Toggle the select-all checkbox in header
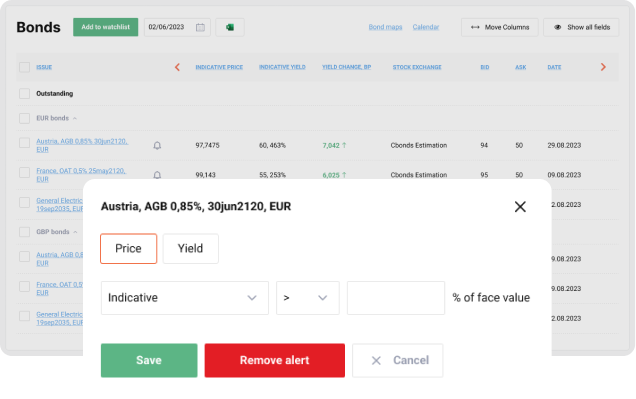Viewport: 636px width, 399px height. coord(24,67)
